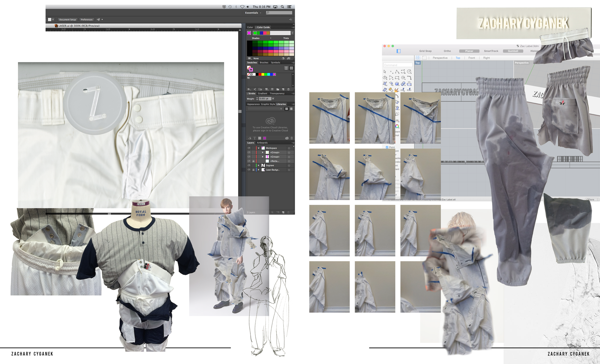Open the Artboards tab
The height and width of the screenshot is (364, 600).
[262, 143]
